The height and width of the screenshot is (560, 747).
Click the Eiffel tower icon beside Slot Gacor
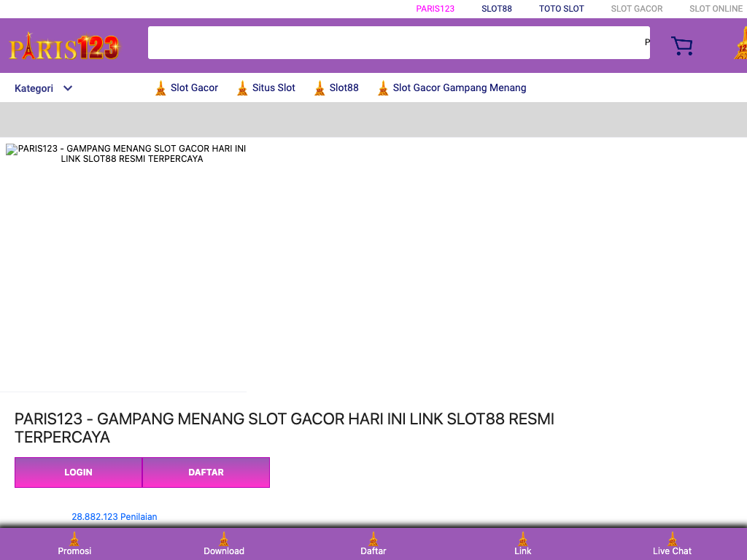click(160, 88)
